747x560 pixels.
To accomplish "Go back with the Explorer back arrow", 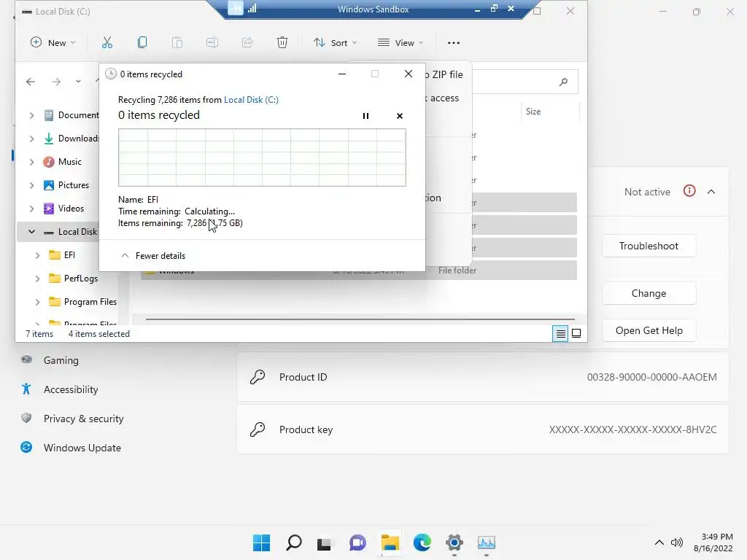I will (x=31, y=82).
